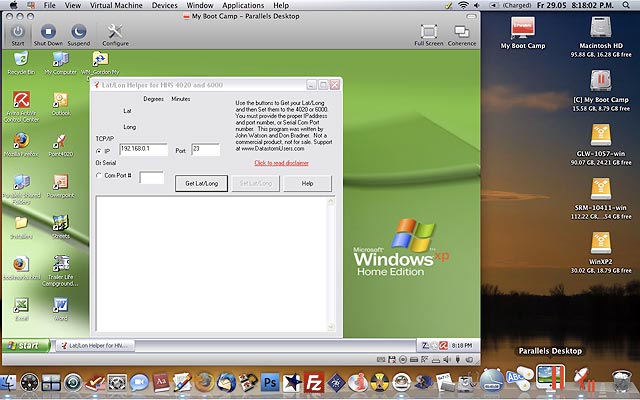The height and width of the screenshot is (400, 640).
Task: Open the GLW-1057-win drive
Action: pyautogui.click(x=600, y=136)
